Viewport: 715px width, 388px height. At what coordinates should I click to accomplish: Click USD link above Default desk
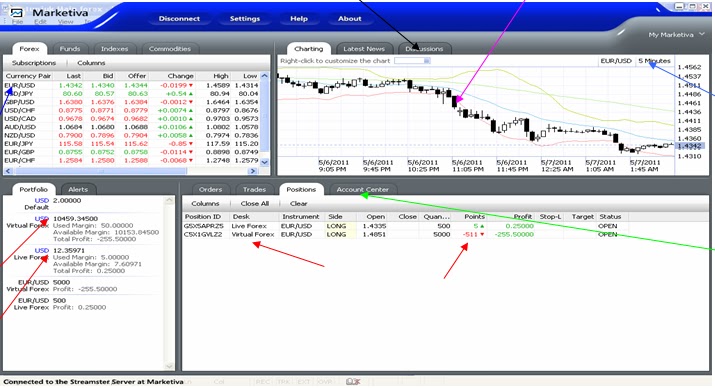41,201
